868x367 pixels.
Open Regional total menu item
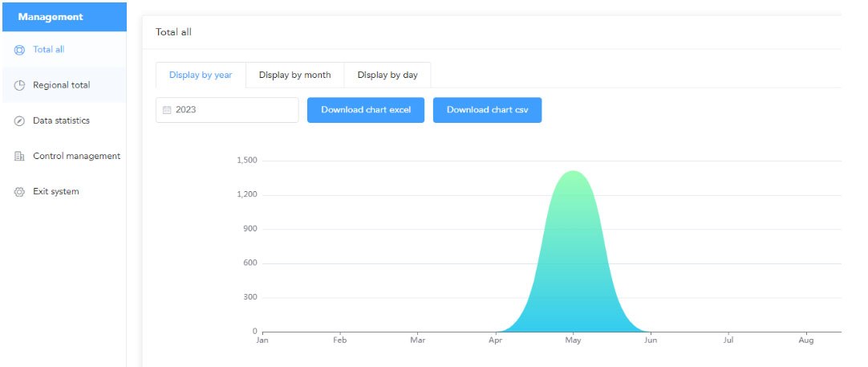tap(61, 85)
